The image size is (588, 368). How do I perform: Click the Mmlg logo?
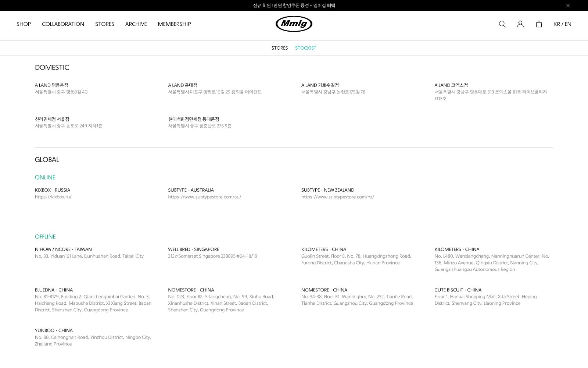294,24
